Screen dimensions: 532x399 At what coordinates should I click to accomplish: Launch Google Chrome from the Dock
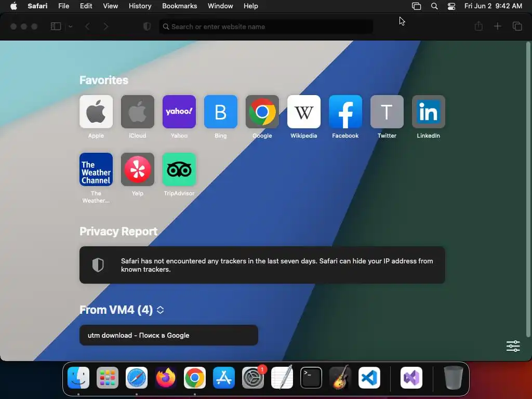click(x=195, y=378)
